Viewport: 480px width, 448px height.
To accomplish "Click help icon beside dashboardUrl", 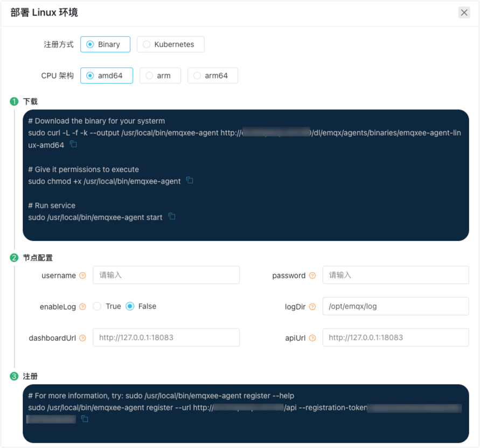I will (x=82, y=338).
